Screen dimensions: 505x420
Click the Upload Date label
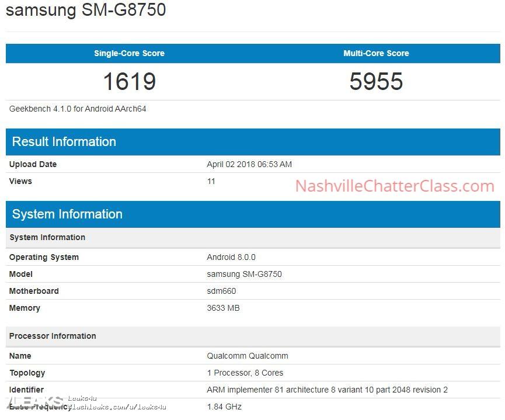33,164
